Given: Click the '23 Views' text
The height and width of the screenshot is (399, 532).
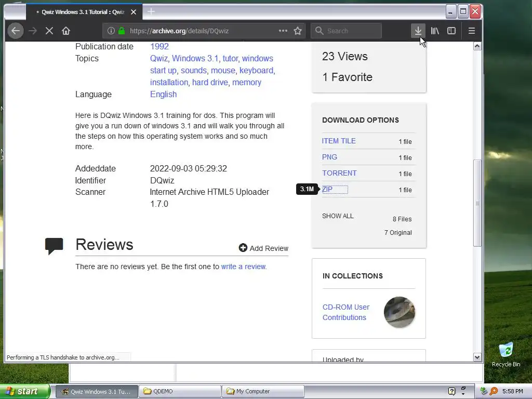Looking at the screenshot, I should [345, 56].
